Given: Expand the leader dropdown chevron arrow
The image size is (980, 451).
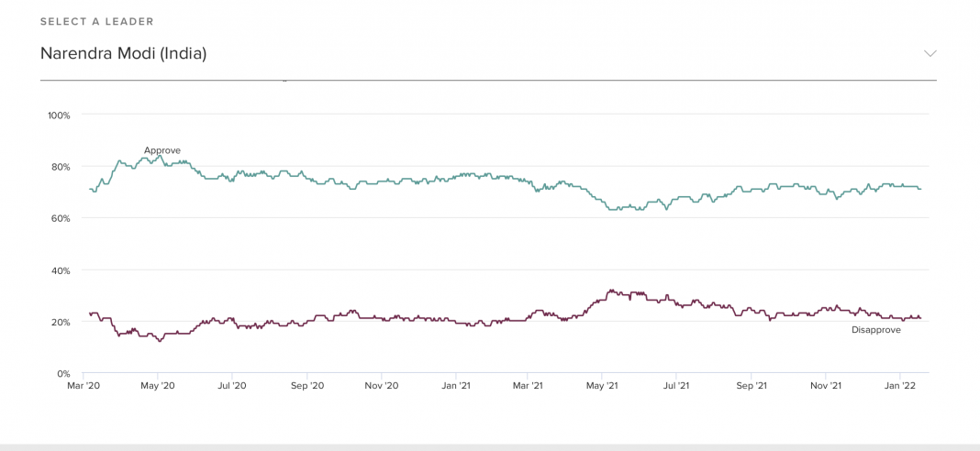Looking at the screenshot, I should 930,53.
